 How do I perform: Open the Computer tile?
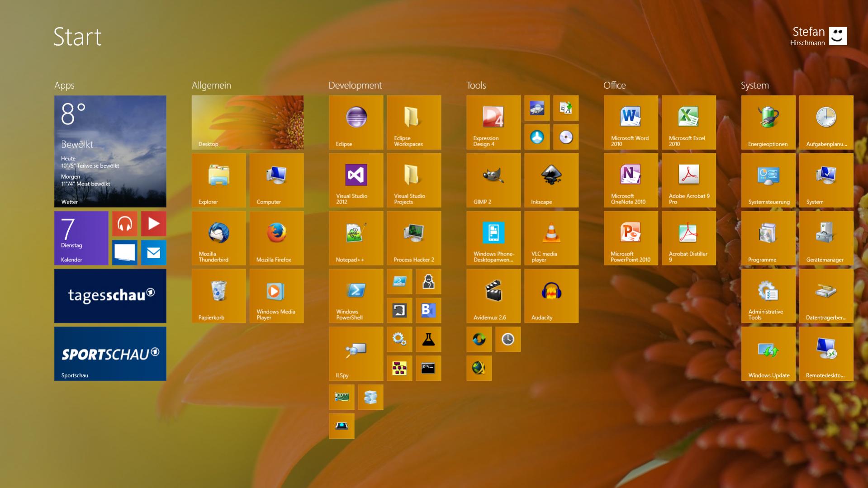tap(277, 180)
